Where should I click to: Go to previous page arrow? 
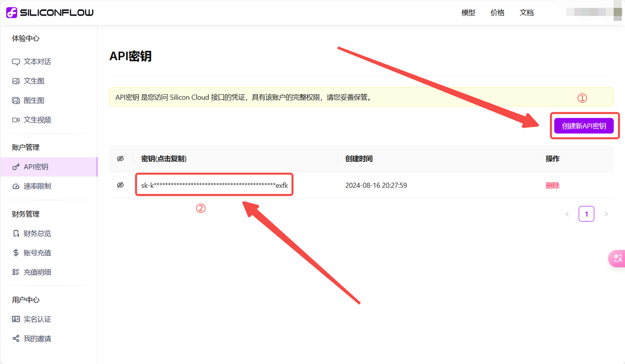(567, 214)
